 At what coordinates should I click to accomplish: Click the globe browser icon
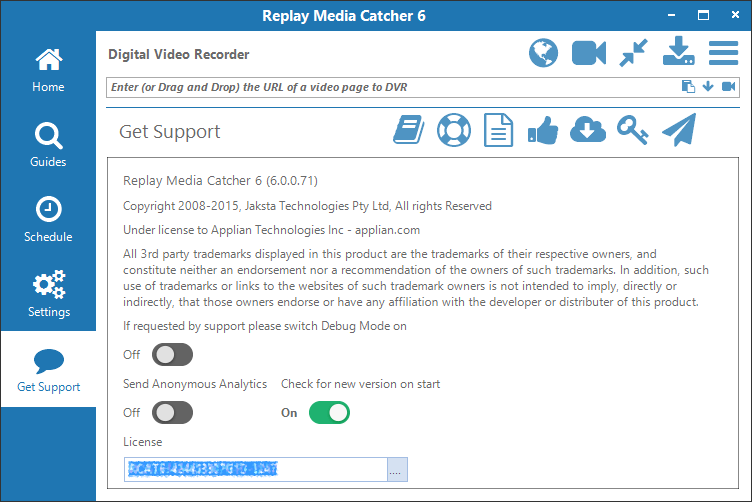pos(543,53)
